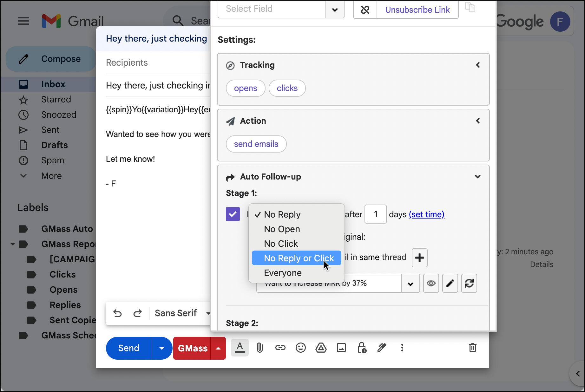
Task: Open the account avatar F
Action: [x=560, y=22]
